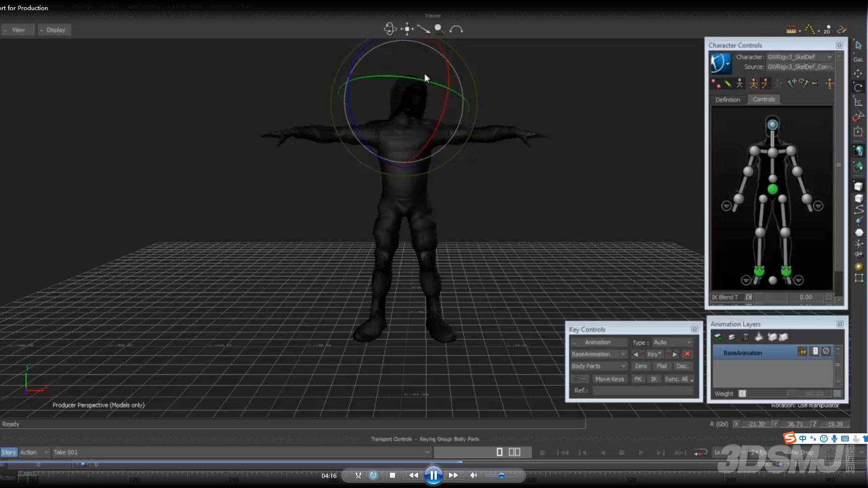Select the green hips effector on figure
Viewport: 868px width, 488px height.
pos(772,189)
